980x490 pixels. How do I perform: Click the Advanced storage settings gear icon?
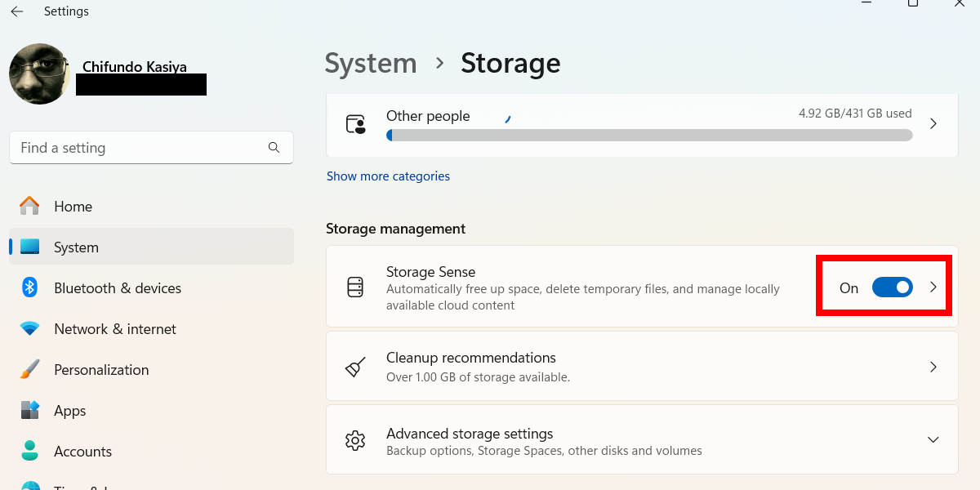coord(355,441)
